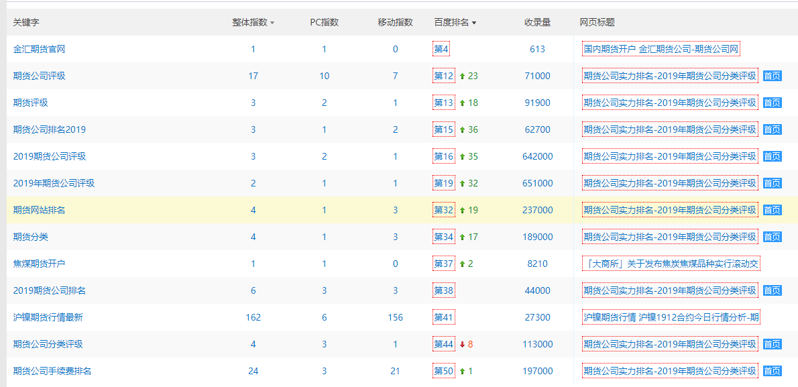Click the 第44 Baidu rank link

[x=443, y=344]
